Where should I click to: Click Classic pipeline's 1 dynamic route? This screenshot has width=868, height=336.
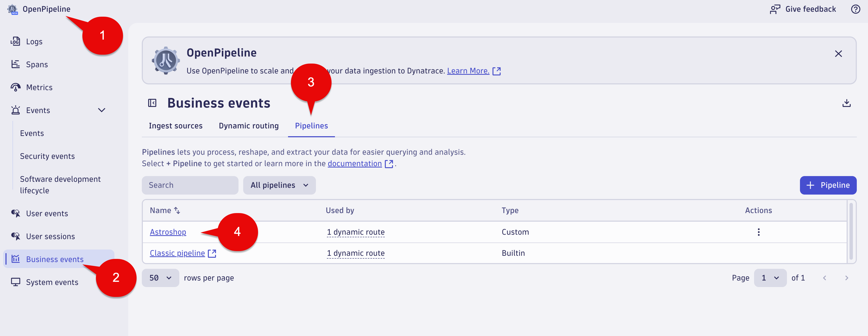(x=355, y=253)
